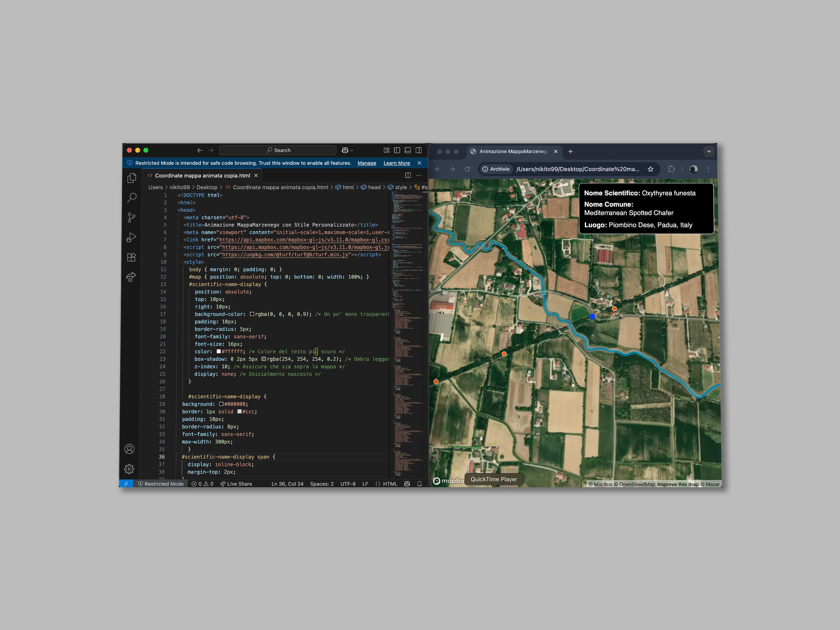
Task: Change encoding via UTF-8 status item
Action: click(348, 484)
